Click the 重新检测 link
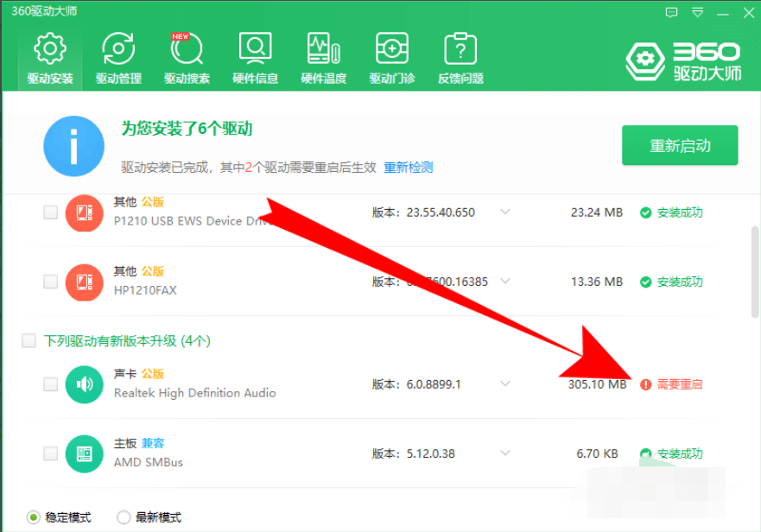Viewport: 761px width, 532px height. 409,168
